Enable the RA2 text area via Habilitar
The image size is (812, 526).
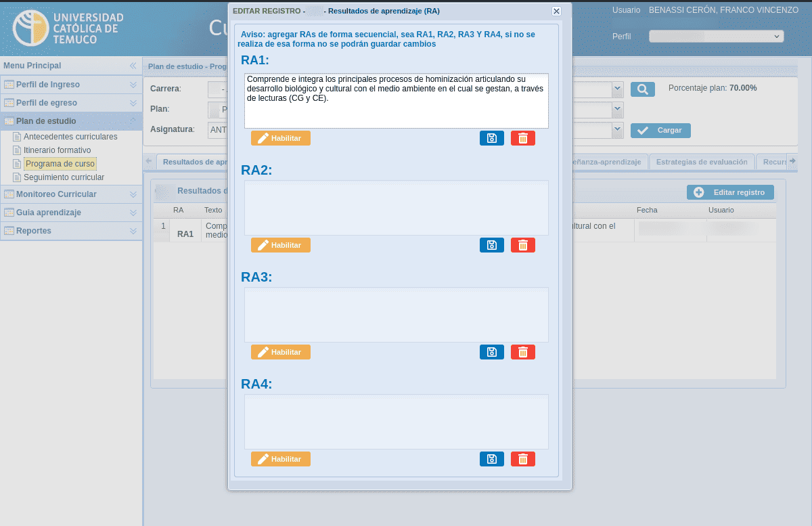(280, 245)
